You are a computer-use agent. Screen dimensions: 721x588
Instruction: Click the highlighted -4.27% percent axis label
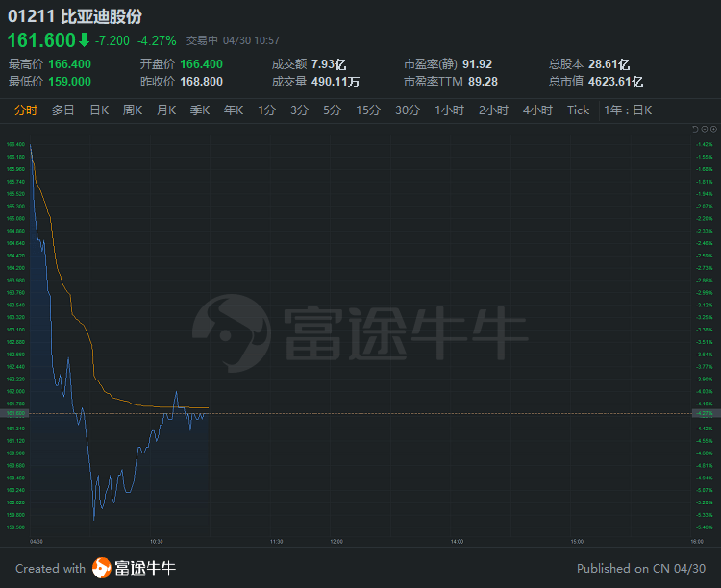click(705, 414)
